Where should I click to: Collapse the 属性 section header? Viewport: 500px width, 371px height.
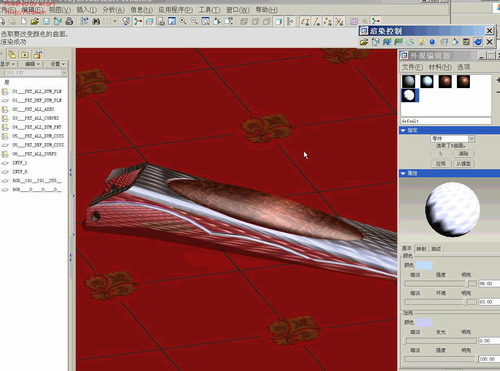click(449, 173)
